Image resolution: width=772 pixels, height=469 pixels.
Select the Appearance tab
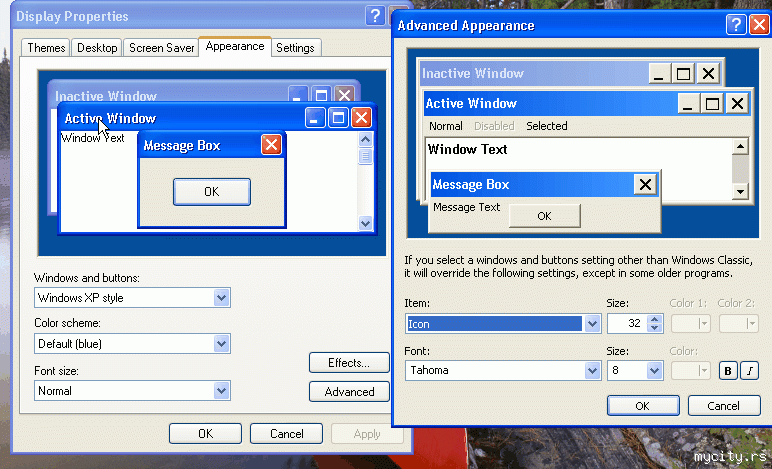pos(235,46)
